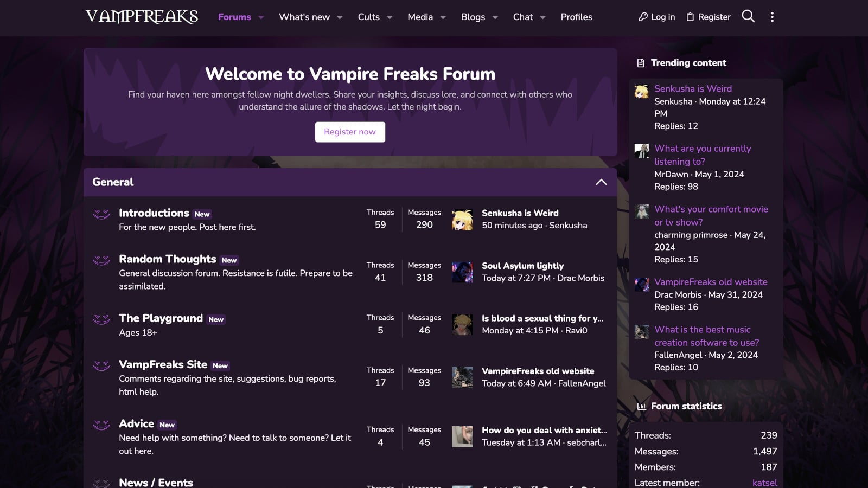
Task: Click the Log in link
Action: point(656,17)
